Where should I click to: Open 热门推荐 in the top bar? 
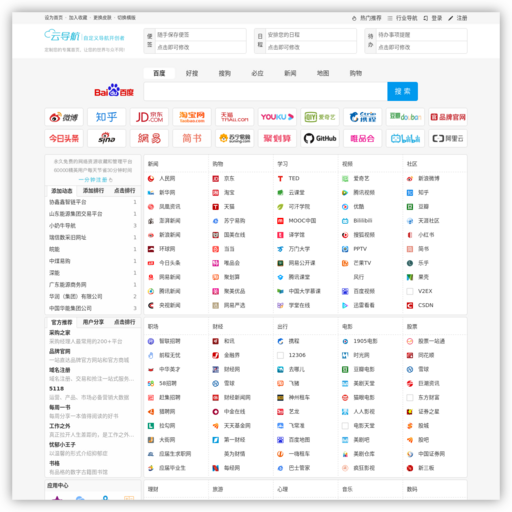click(366, 18)
